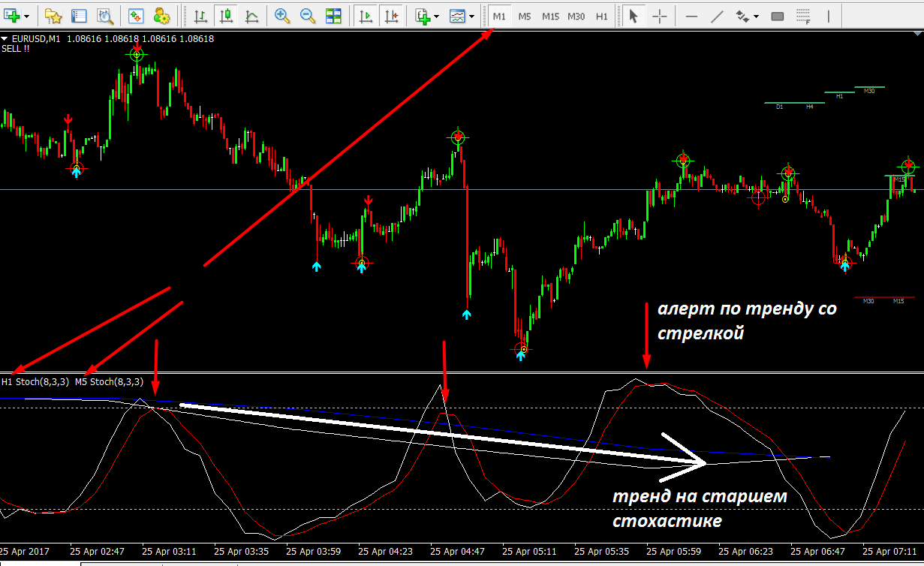Open the Navigator folder-star icon
Viewport: 924px width, 566px height.
point(53,16)
